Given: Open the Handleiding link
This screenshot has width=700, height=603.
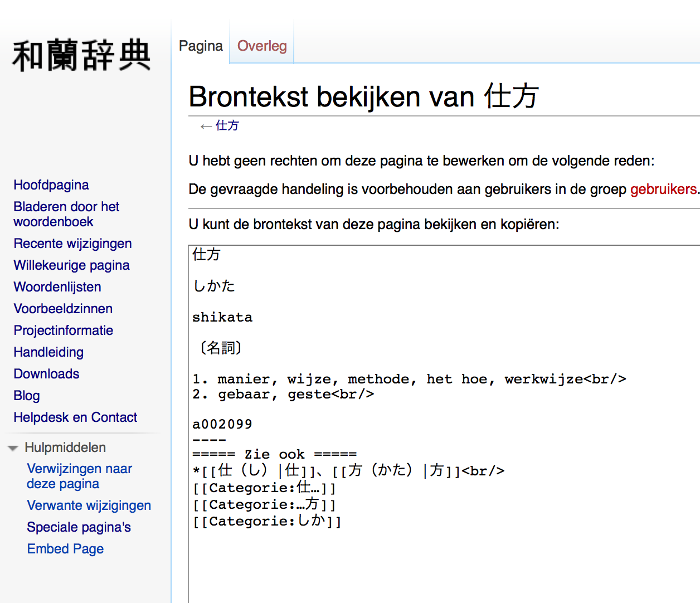Looking at the screenshot, I should click(48, 352).
